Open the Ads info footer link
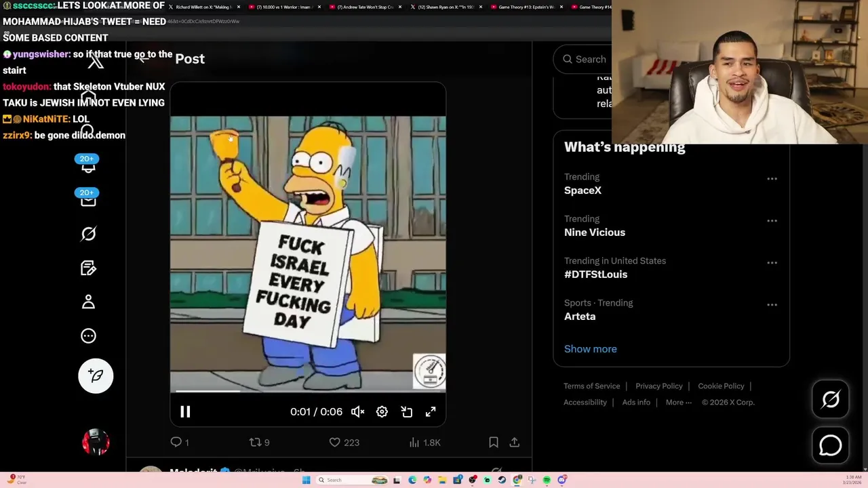Screen dimensions: 868x488 636,402
